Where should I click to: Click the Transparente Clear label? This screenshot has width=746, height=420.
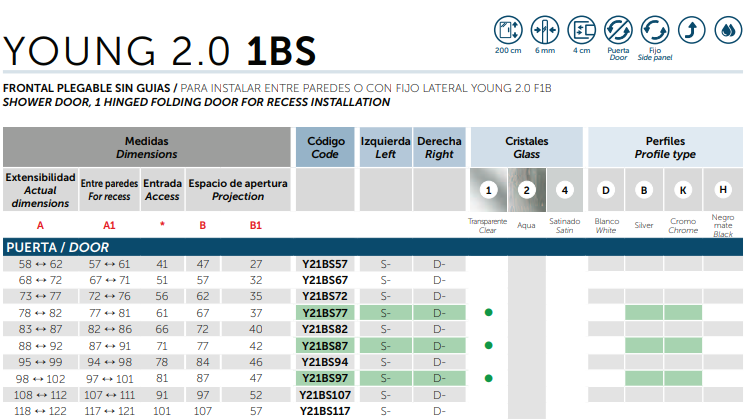click(x=488, y=225)
